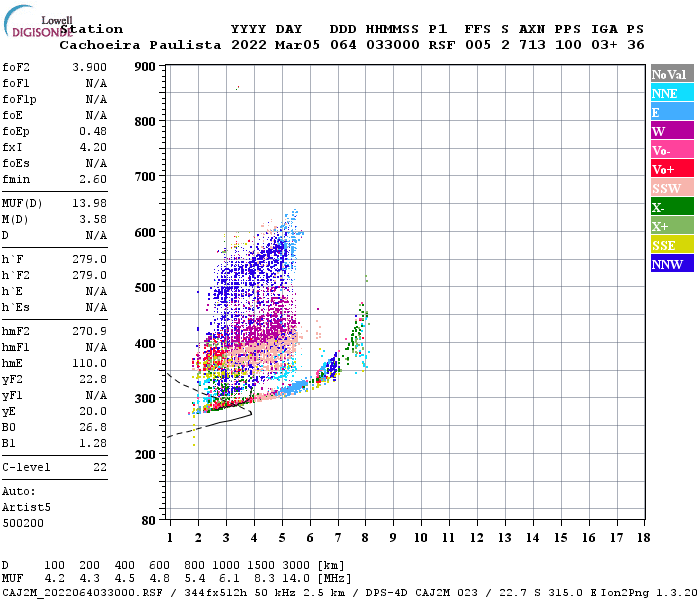Click the date Mar05 in header
This screenshot has width=700, height=600.
coord(297,45)
